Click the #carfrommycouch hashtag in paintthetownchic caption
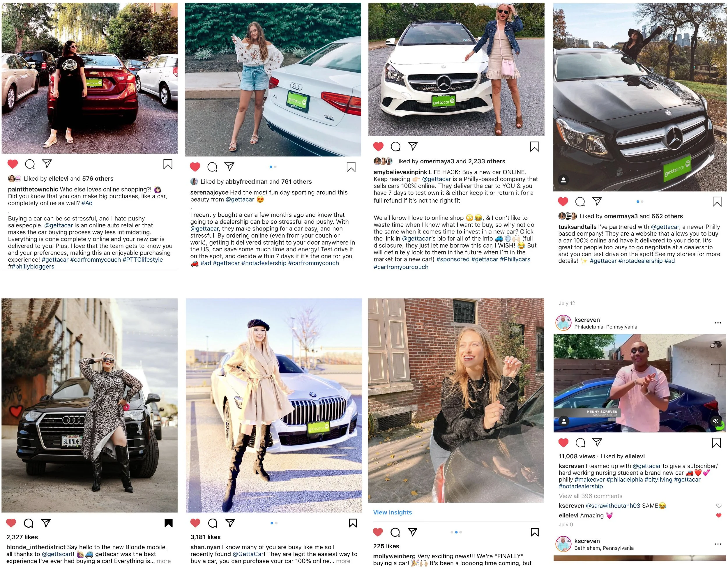The image size is (728, 571). [x=96, y=259]
